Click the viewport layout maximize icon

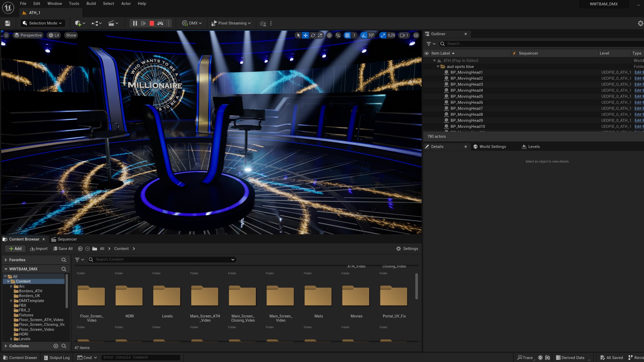(416, 35)
